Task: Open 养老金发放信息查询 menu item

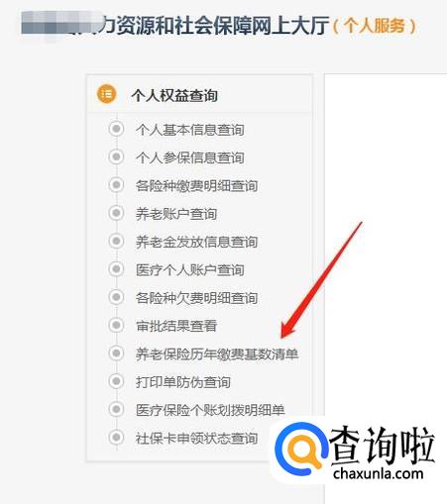Action: point(196,242)
